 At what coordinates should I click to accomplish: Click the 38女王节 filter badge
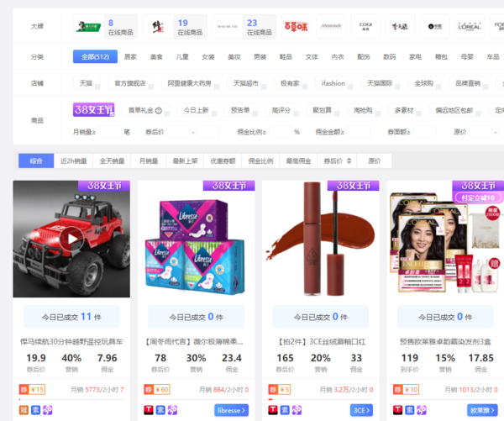pyautogui.click(x=93, y=109)
